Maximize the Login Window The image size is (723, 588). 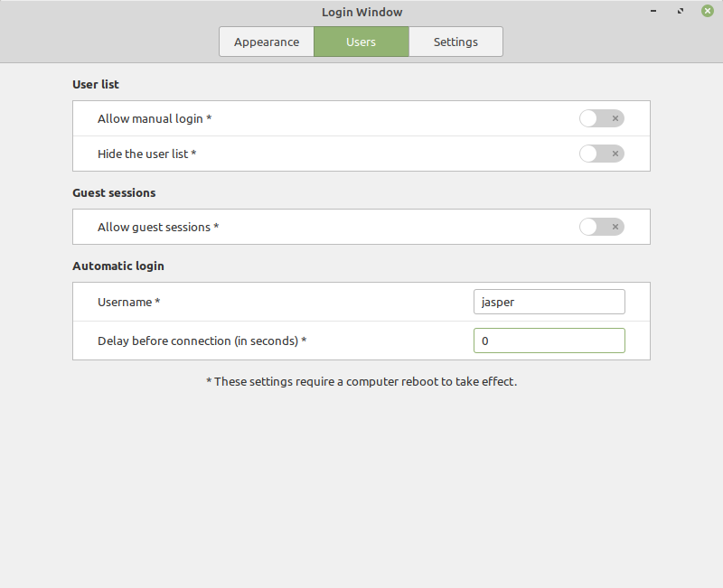681,11
